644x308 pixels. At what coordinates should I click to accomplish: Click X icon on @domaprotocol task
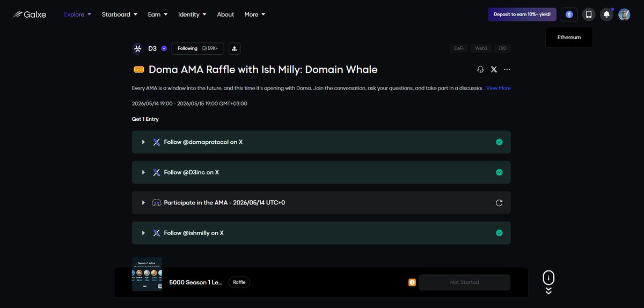click(x=157, y=142)
